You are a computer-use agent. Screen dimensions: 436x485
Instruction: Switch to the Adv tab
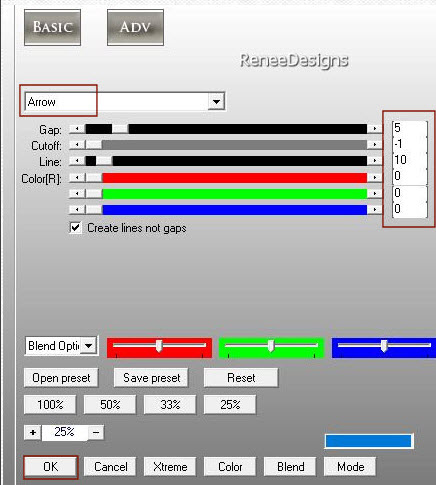point(135,27)
